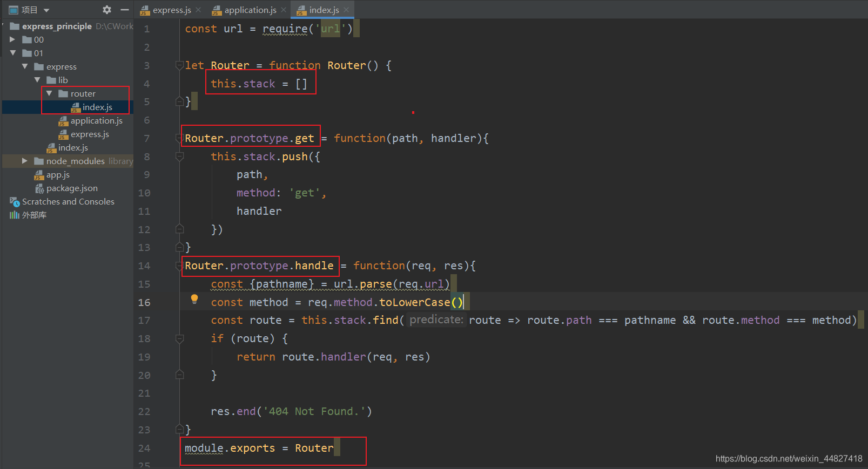Click url.parse on line 15
Viewport: 868px width, 469px height.
pos(362,284)
